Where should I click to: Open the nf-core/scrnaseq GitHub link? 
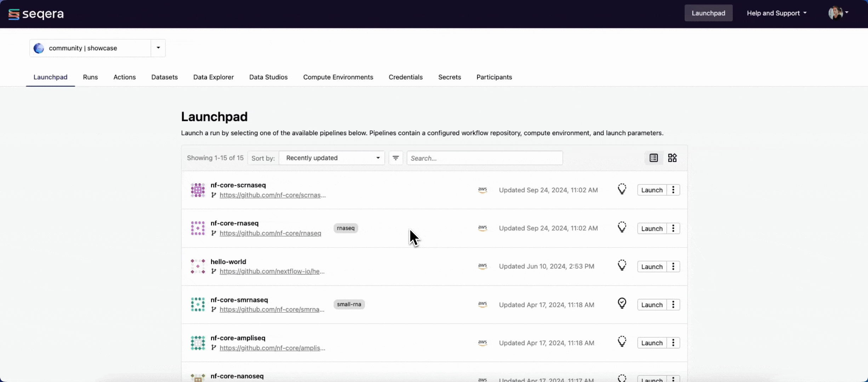(271, 195)
